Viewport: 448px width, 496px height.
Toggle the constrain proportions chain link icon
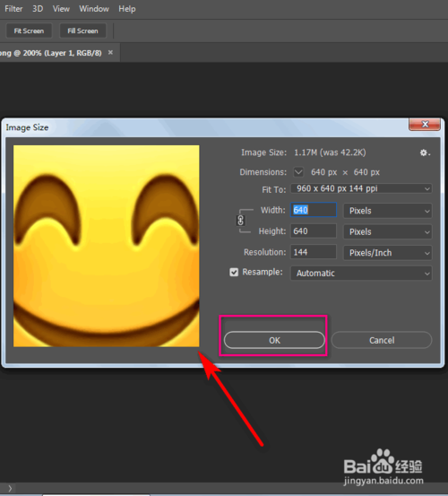pos(240,220)
